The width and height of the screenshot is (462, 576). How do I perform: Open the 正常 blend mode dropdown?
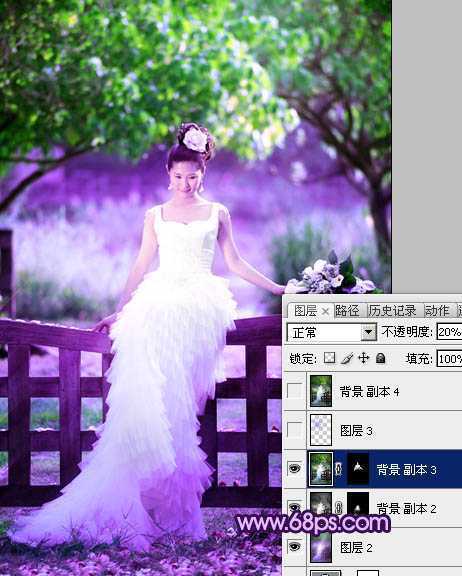pos(368,332)
